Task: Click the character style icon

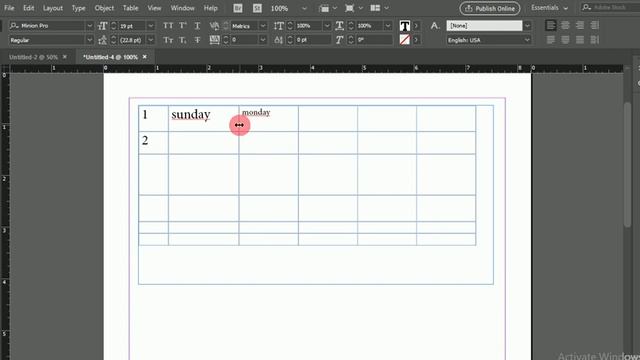Action: point(435,26)
